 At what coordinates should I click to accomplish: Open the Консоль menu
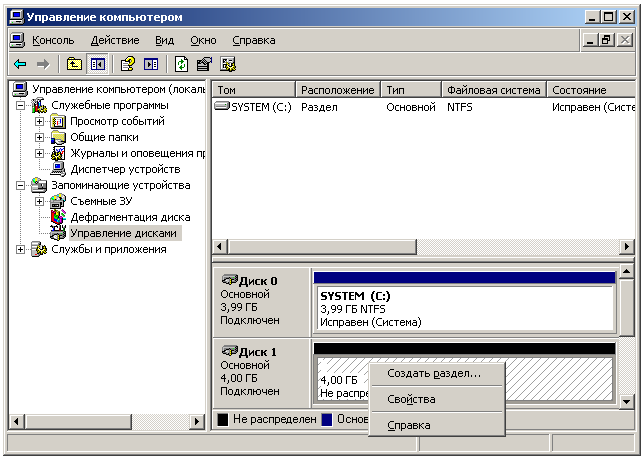53,40
